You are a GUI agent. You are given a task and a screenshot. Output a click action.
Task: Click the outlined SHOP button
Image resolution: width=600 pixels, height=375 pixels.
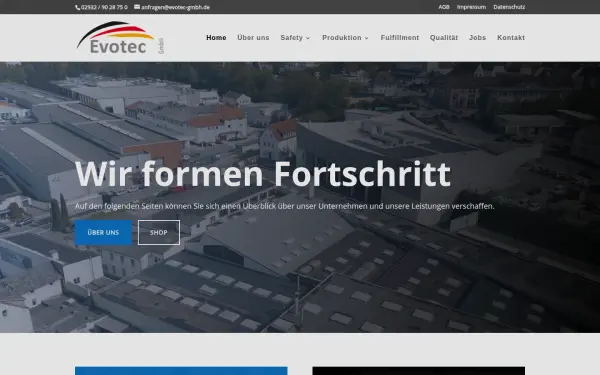[x=158, y=232]
